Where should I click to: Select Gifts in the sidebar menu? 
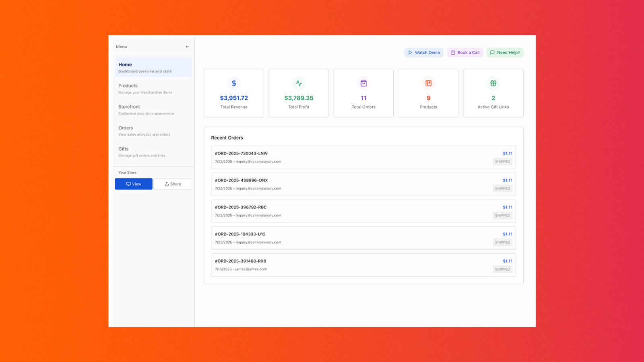[x=153, y=152]
